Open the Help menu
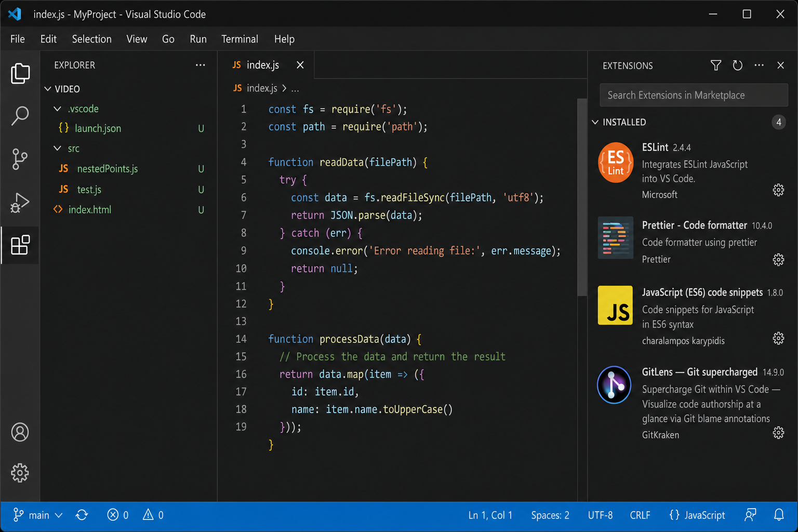Screen dimensions: 798x532 click(284, 39)
